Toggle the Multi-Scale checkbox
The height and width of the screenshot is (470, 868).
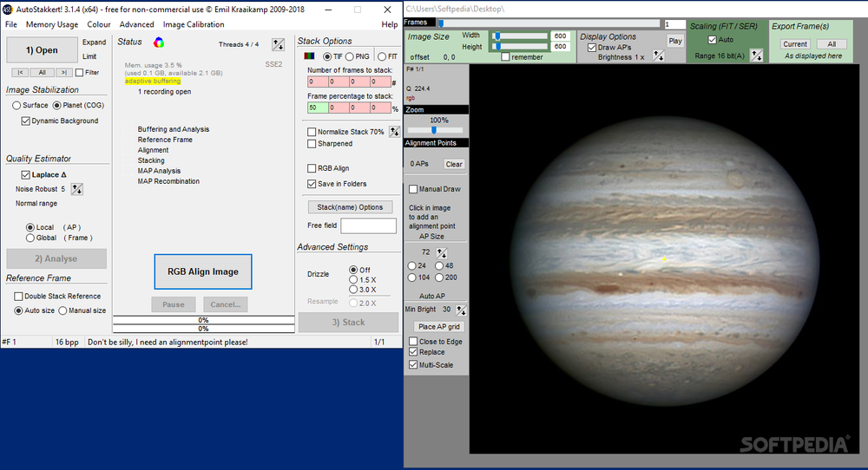pos(413,365)
